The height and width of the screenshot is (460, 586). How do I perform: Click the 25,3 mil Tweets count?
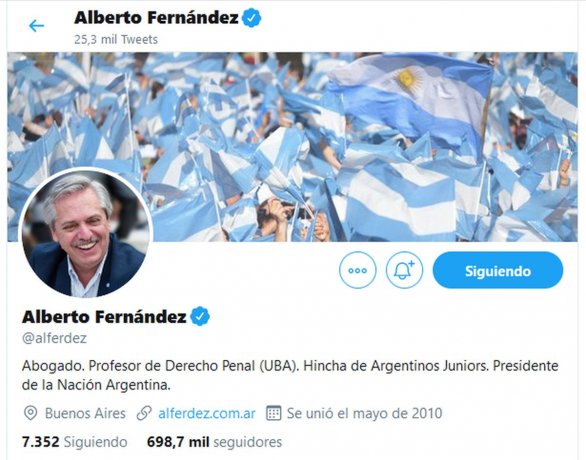click(x=116, y=39)
